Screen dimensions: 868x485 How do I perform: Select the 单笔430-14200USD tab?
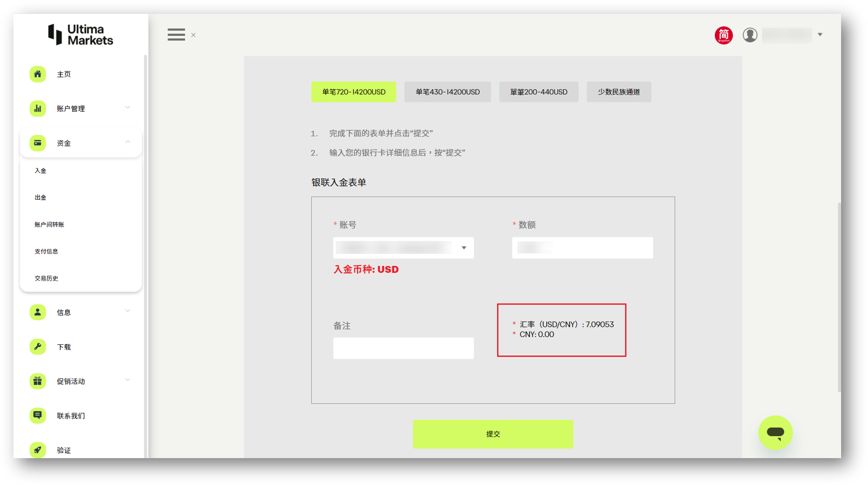click(447, 92)
